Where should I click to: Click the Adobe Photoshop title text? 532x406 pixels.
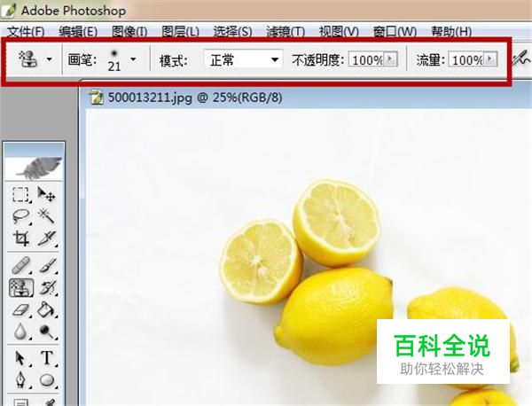point(74,11)
